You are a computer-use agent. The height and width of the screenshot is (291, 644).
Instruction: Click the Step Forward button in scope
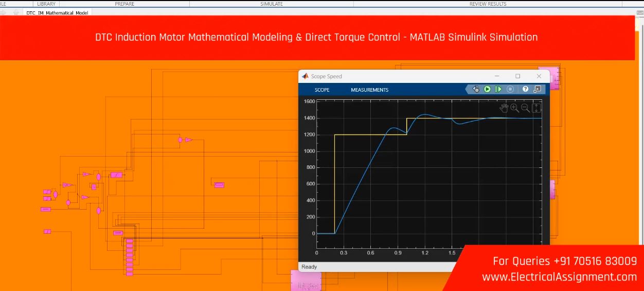click(498, 89)
